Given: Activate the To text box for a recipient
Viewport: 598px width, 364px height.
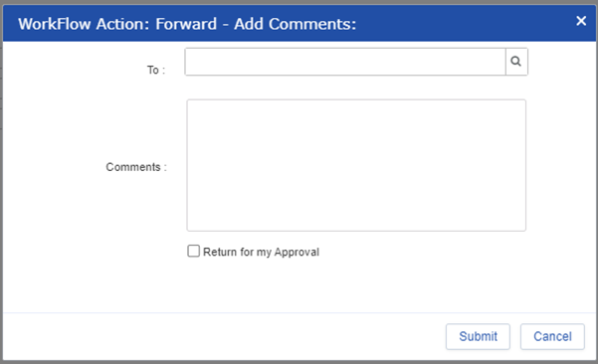Looking at the screenshot, I should (345, 62).
